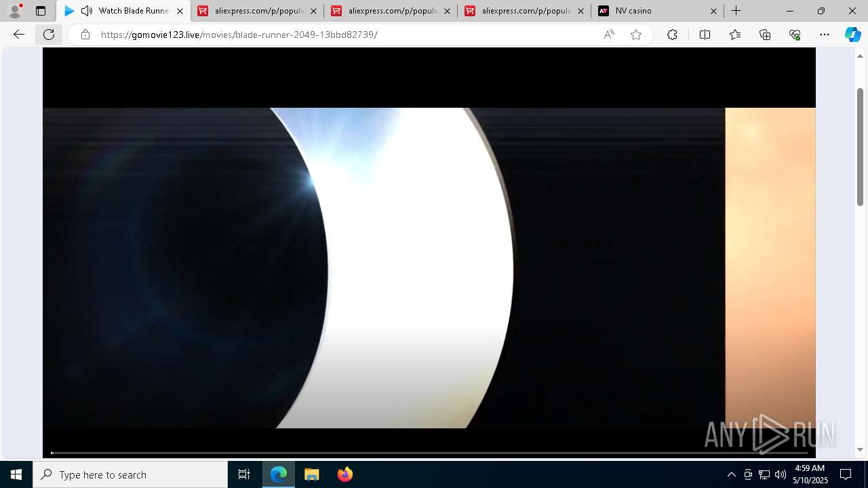Go back to the previous page
Viewport: 868px width, 488px height.
click(19, 35)
